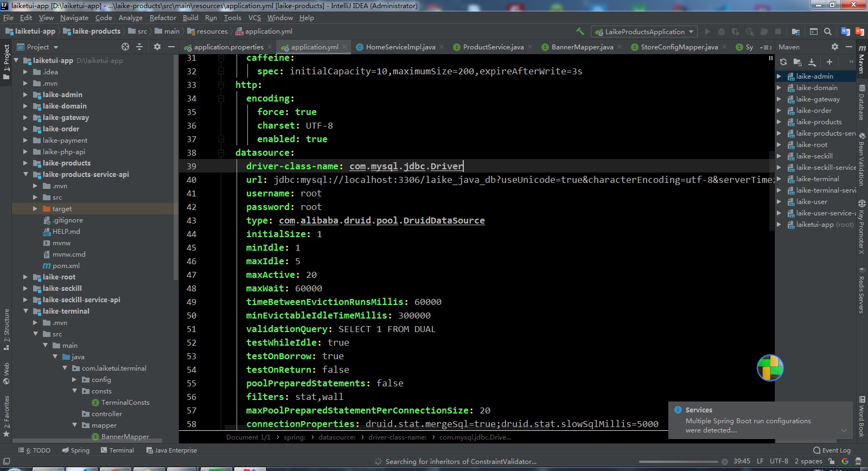
Task: Open the Spring tool window
Action: tap(75, 450)
